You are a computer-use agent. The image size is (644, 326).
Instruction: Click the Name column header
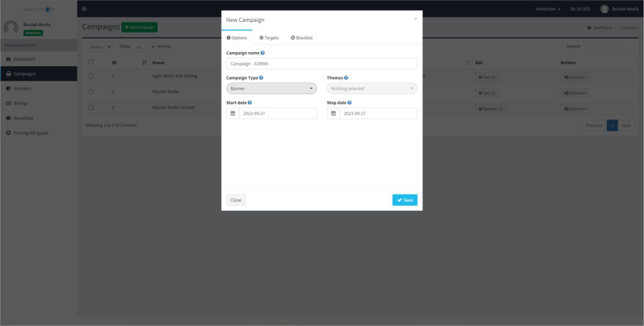click(x=158, y=63)
